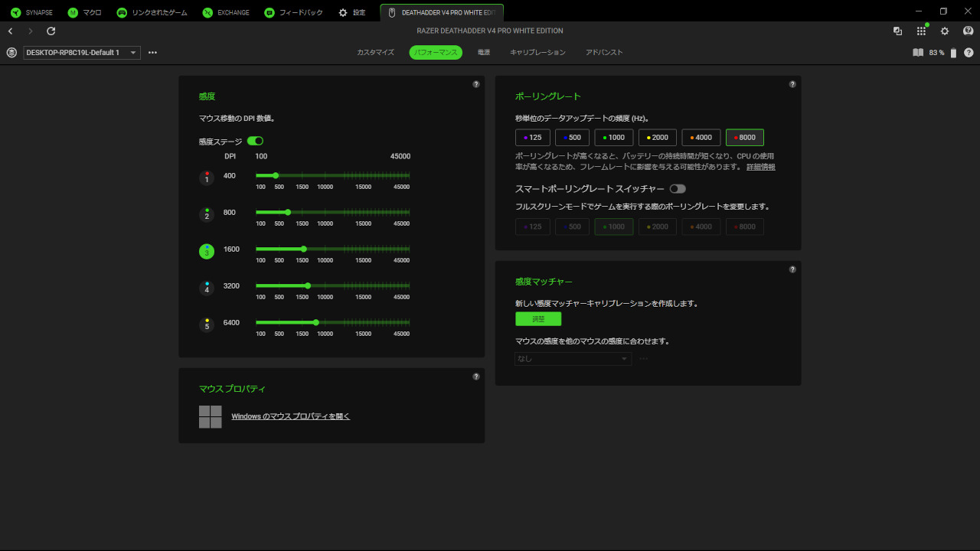Set polling rate to 500 Hz
The height and width of the screenshot is (551, 980).
click(x=572, y=138)
